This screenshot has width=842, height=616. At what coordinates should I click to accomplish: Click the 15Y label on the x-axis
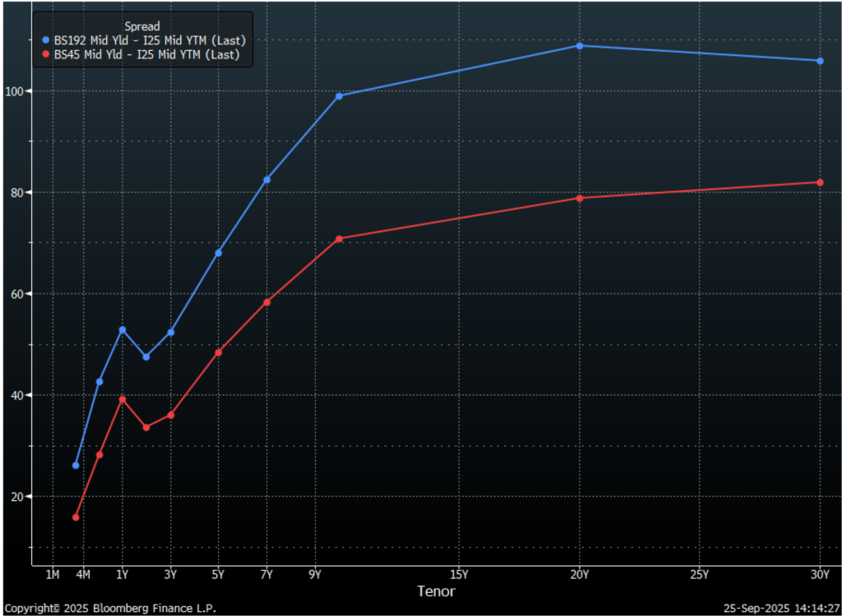coord(460,574)
